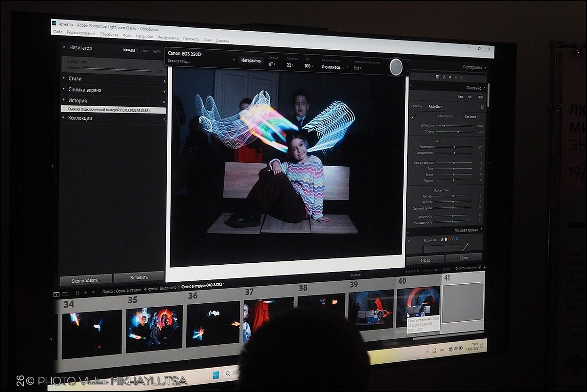Open the Как снято white balance dropdown

pos(471,117)
